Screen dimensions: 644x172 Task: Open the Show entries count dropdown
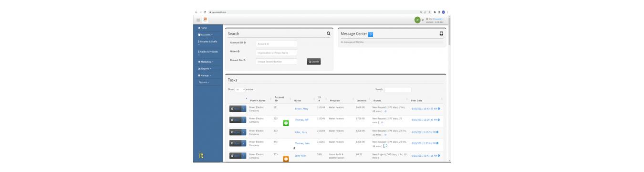pos(239,89)
